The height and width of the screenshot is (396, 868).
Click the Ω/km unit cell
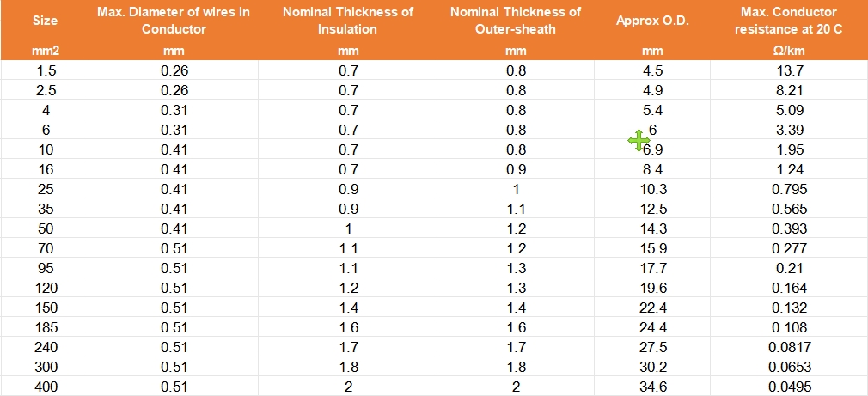click(789, 52)
